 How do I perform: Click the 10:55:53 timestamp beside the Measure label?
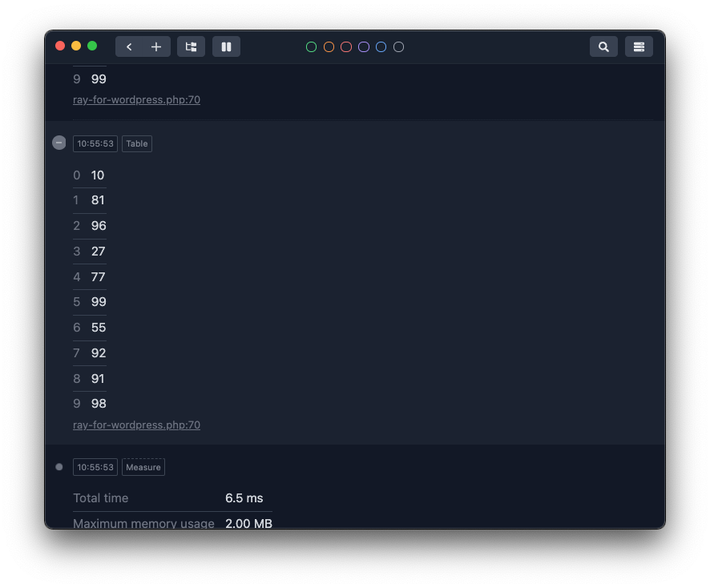95,467
